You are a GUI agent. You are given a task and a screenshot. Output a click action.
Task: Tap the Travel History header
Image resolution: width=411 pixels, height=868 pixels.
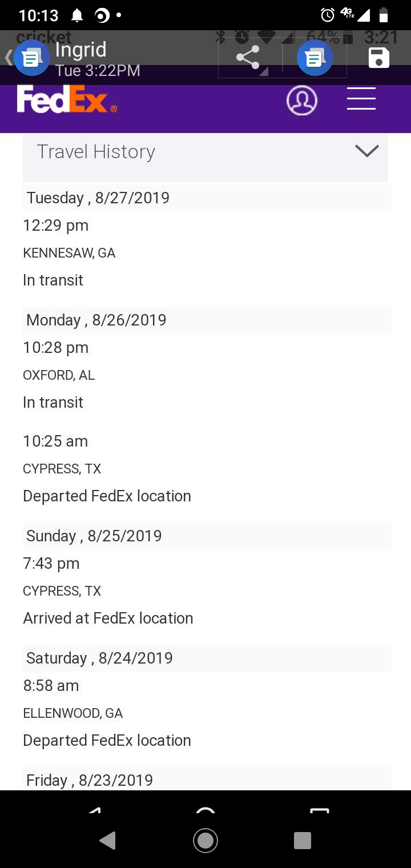[x=96, y=152]
